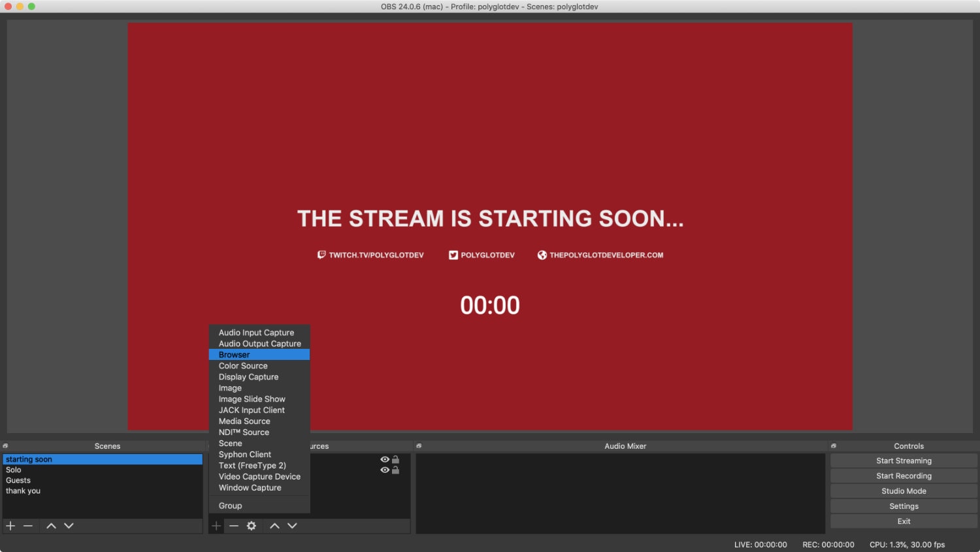Screen dimensions: 980x552
Task: Click the Twitch logo in the preview
Action: tap(321, 255)
